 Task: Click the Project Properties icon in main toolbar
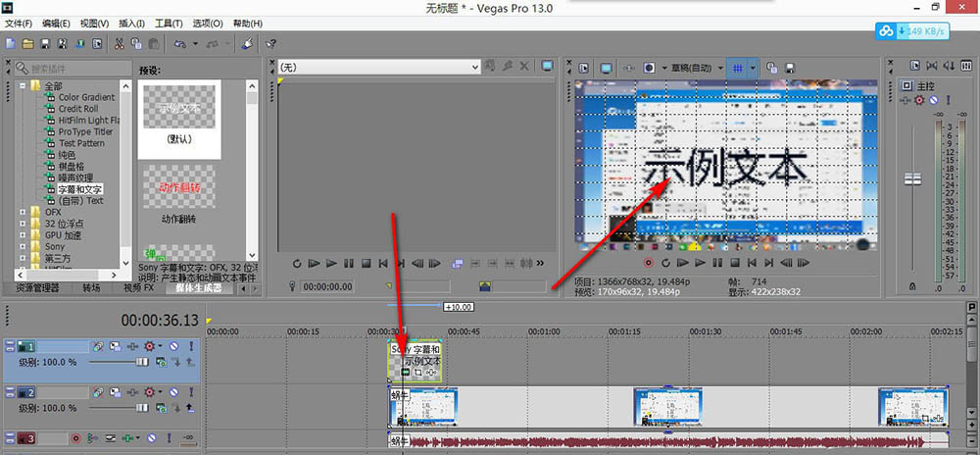point(97,44)
